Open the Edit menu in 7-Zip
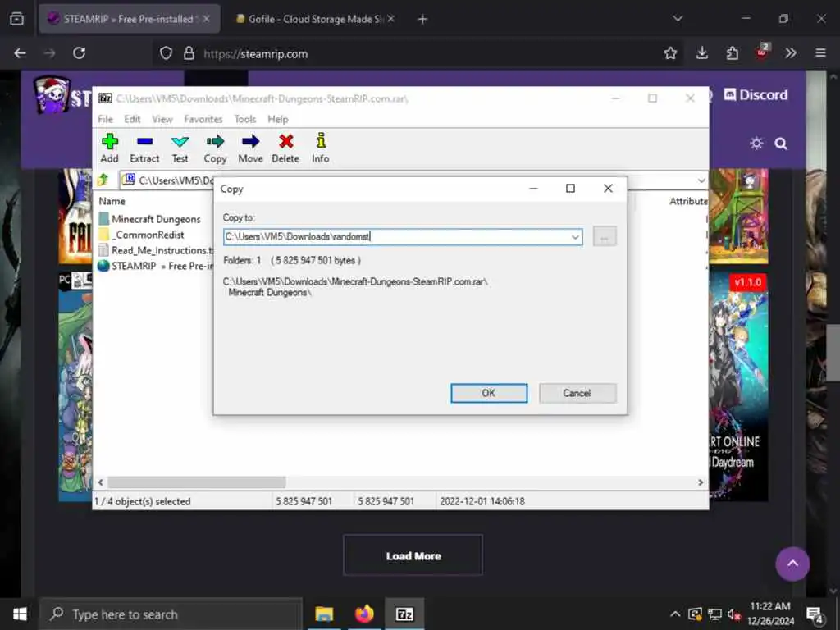This screenshot has width=840, height=630. (x=132, y=119)
